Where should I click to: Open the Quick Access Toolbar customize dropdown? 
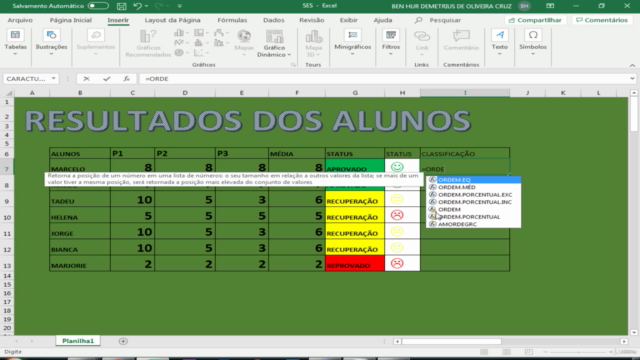pyautogui.click(x=180, y=6)
